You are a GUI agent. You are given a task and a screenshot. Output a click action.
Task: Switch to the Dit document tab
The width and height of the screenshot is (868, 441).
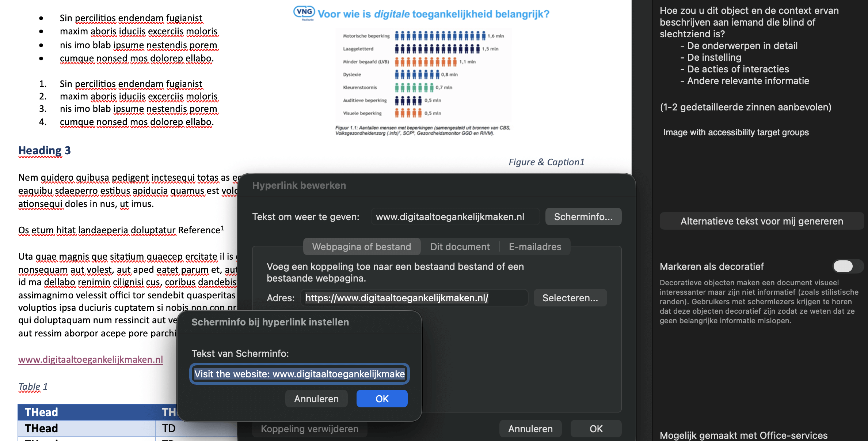click(x=460, y=246)
